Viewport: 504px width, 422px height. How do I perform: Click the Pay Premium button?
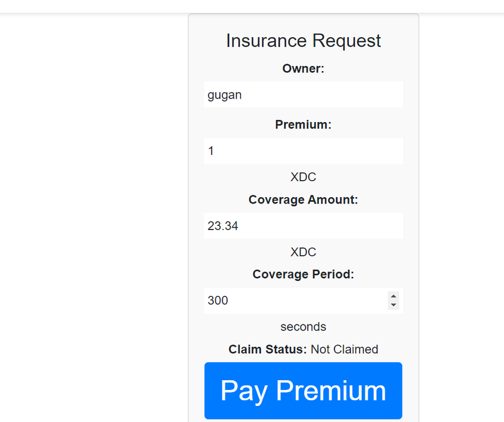(303, 390)
